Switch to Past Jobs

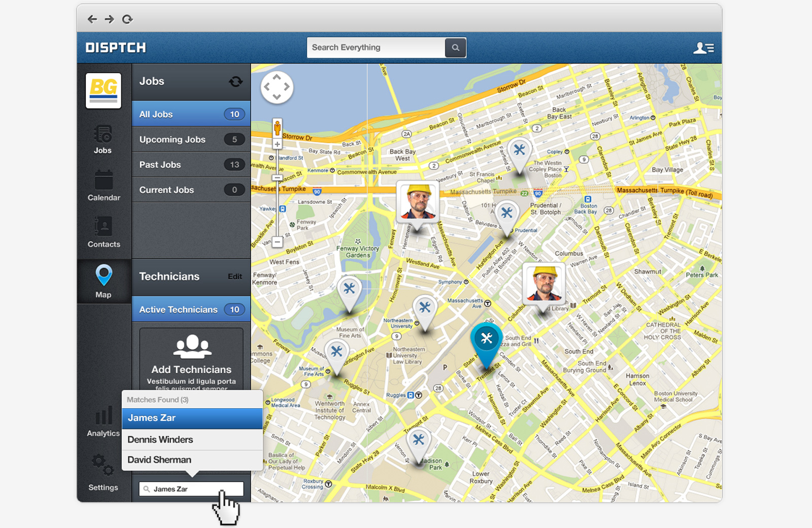click(191, 165)
